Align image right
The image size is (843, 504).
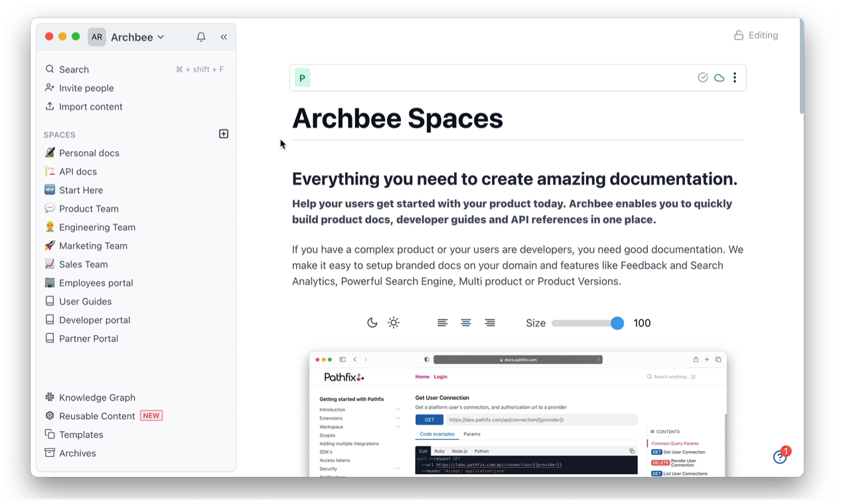[x=490, y=323]
